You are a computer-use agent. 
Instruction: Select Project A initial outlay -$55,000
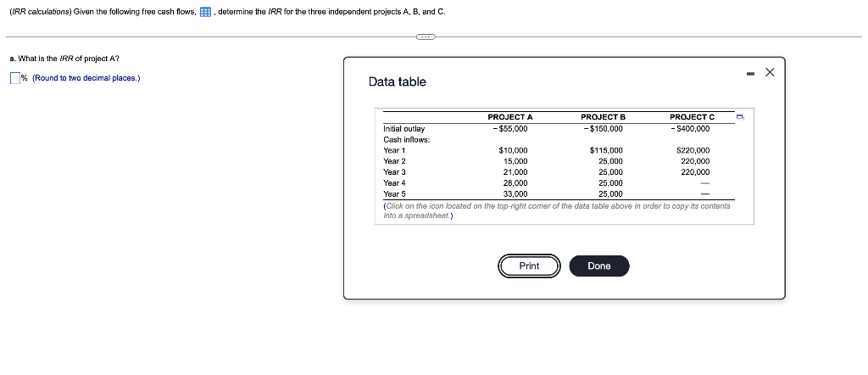pyautogui.click(x=509, y=128)
